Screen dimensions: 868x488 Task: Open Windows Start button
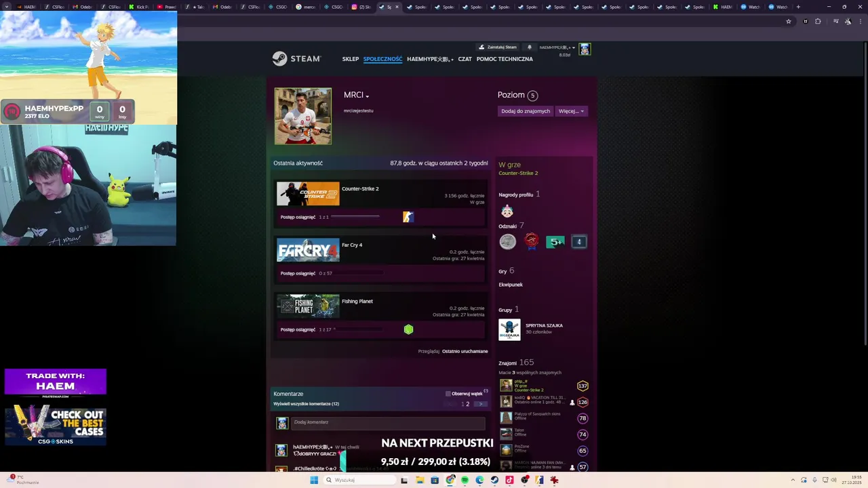click(314, 480)
